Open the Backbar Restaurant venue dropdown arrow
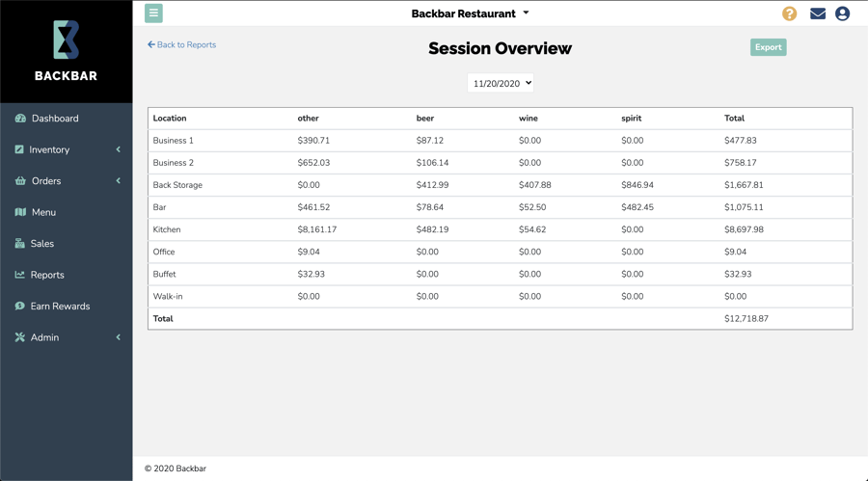The height and width of the screenshot is (481, 868). [x=526, y=13]
